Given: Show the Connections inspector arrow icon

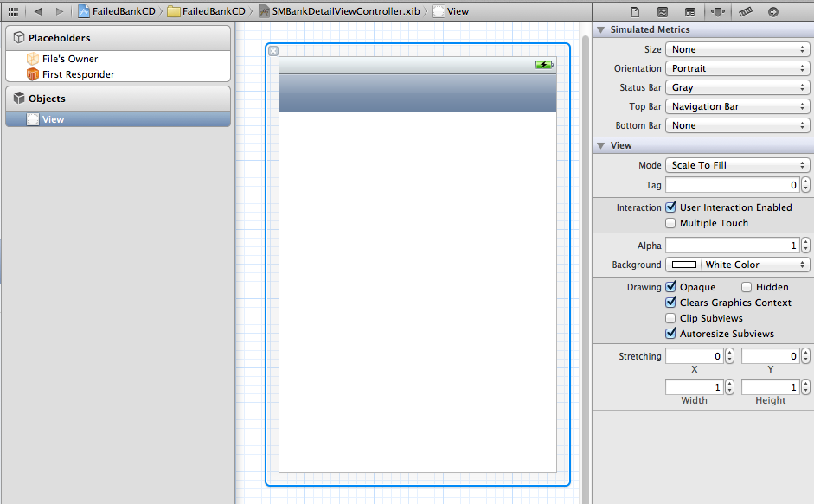Looking at the screenshot, I should (772, 12).
